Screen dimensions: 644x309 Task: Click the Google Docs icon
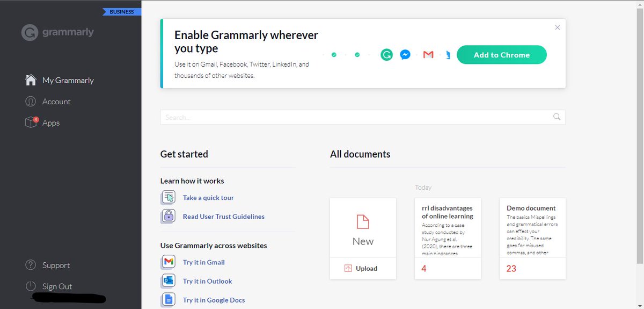[x=169, y=300]
